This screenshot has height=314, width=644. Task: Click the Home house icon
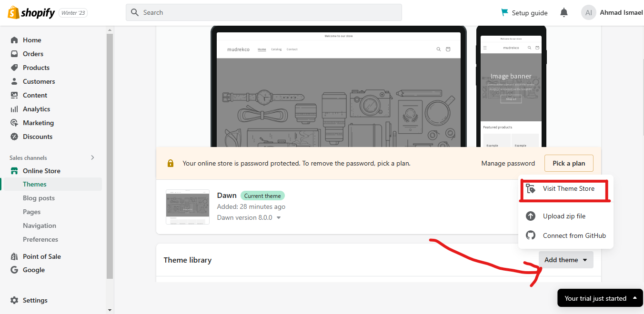[14, 40]
